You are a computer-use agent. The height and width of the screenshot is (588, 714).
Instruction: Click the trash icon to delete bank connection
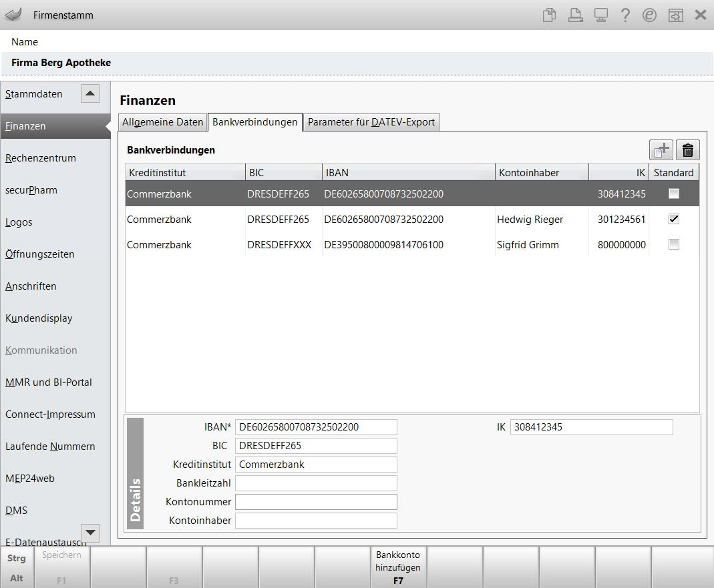[687, 150]
